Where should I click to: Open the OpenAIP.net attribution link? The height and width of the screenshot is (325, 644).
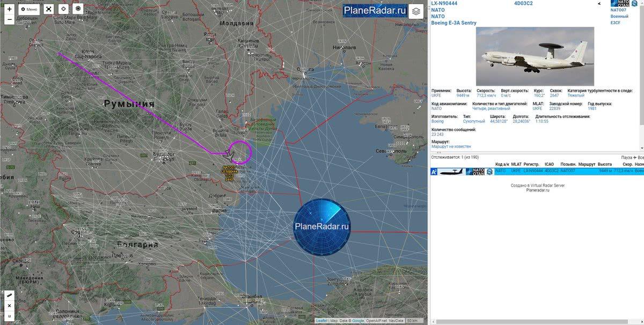(377, 321)
